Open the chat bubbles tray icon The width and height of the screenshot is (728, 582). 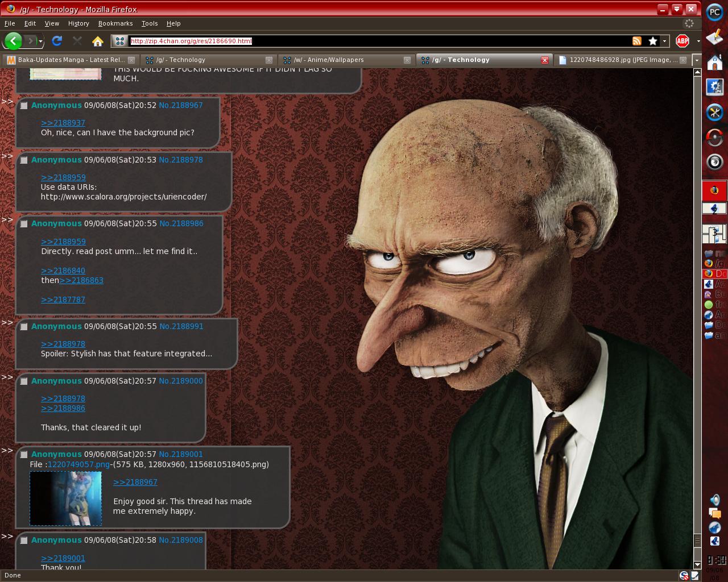[x=714, y=514]
